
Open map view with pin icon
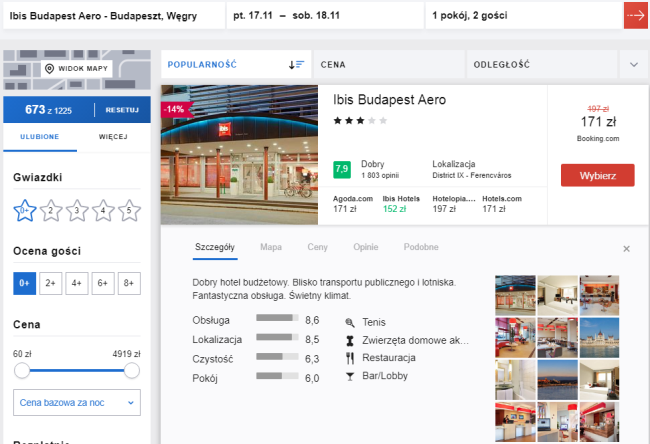(76, 68)
